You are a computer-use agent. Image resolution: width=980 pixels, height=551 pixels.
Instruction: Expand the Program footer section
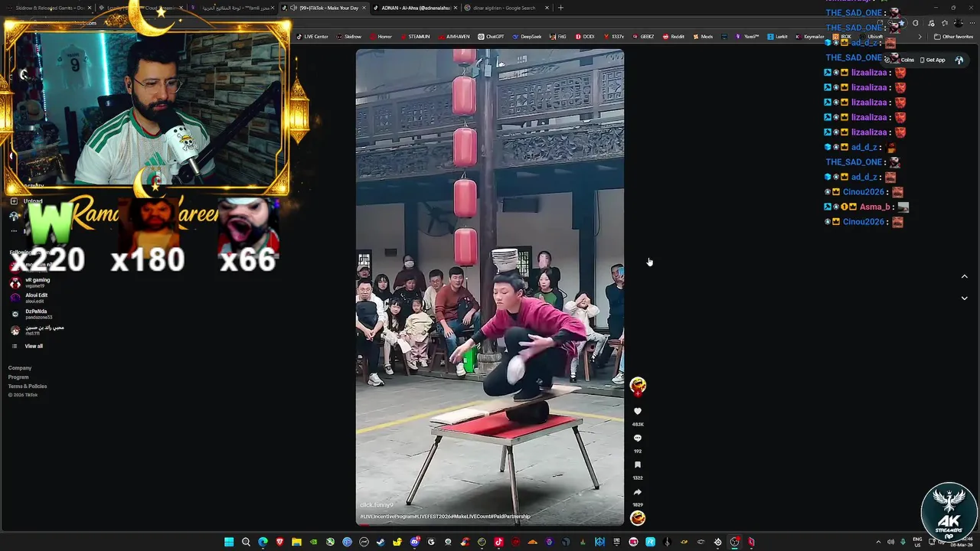18,377
